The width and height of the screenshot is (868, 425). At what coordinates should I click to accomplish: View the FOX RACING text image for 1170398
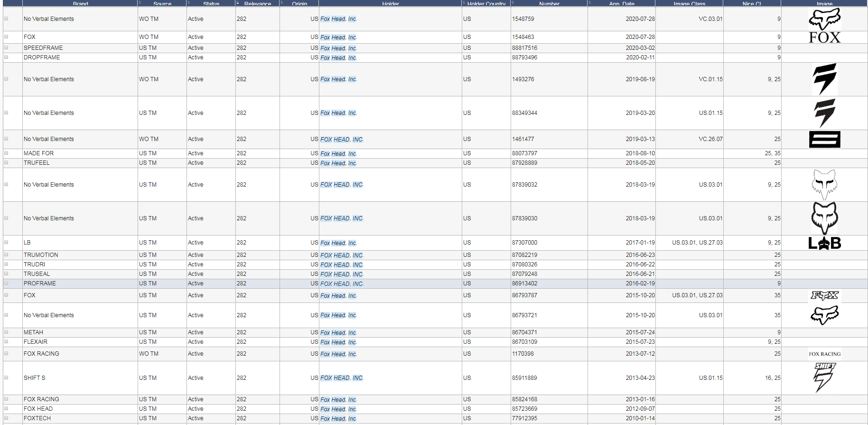824,354
